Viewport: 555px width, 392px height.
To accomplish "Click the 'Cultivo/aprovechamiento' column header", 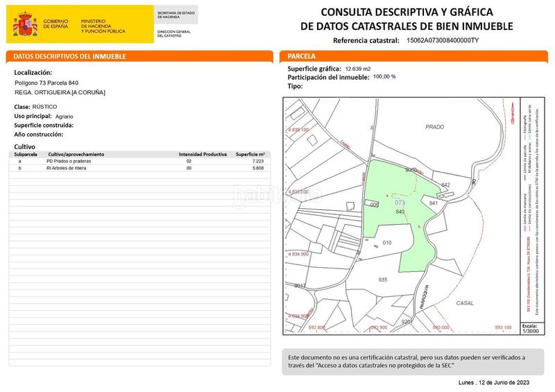I will pyautogui.click(x=76, y=155).
